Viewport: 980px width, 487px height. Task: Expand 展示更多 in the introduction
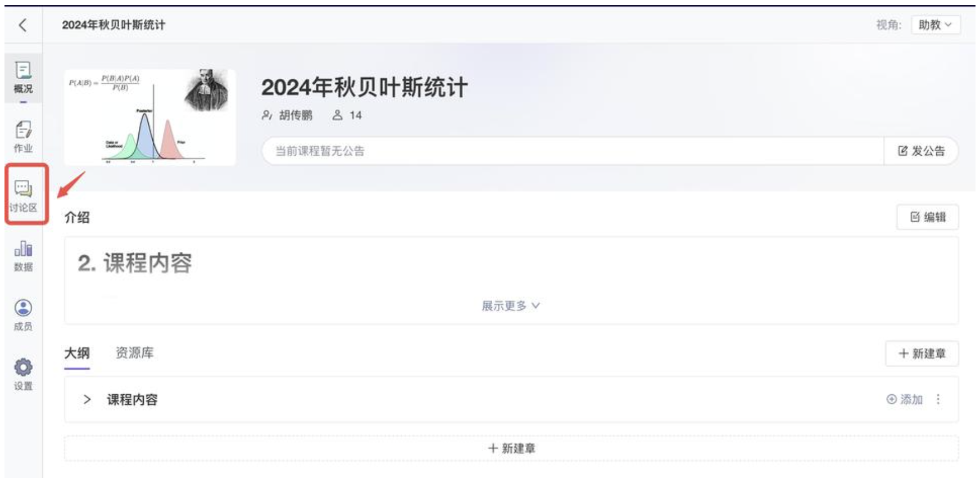coord(510,306)
